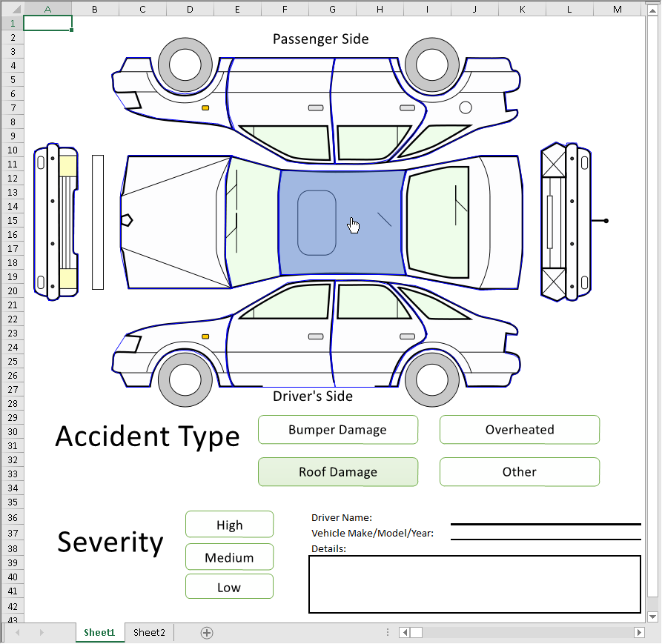The height and width of the screenshot is (644, 662).
Task: Select the front bumper view of the car
Action: (x=55, y=222)
